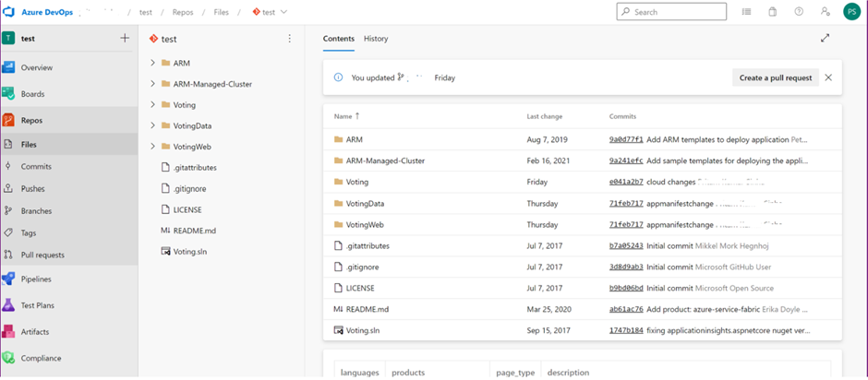Screen dimensions: 868x380
Task: Open Voting.sln in file table
Action: click(363, 331)
